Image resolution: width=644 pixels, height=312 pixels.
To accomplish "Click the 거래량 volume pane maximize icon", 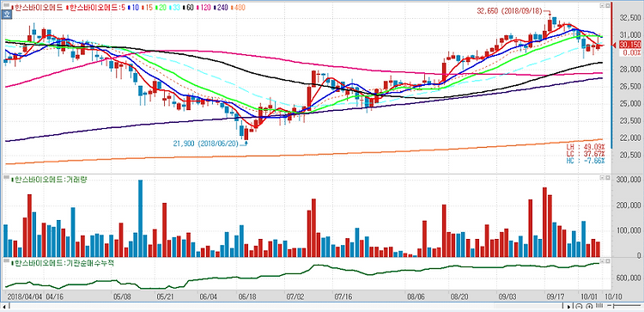I will (x=608, y=178).
